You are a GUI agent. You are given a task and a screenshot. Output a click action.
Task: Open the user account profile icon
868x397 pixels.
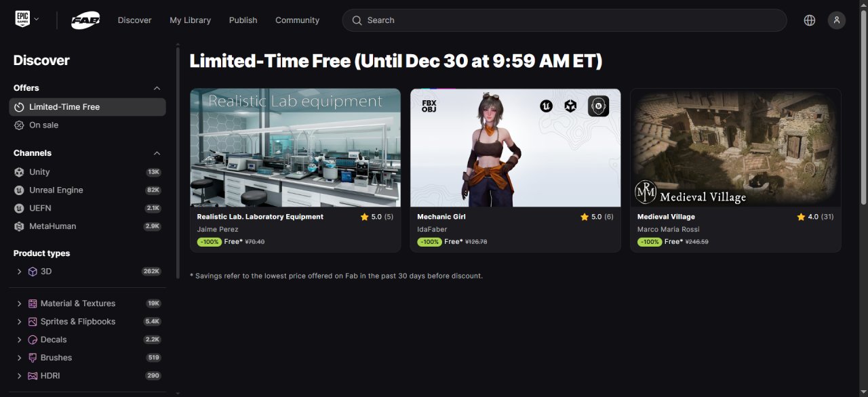[837, 20]
